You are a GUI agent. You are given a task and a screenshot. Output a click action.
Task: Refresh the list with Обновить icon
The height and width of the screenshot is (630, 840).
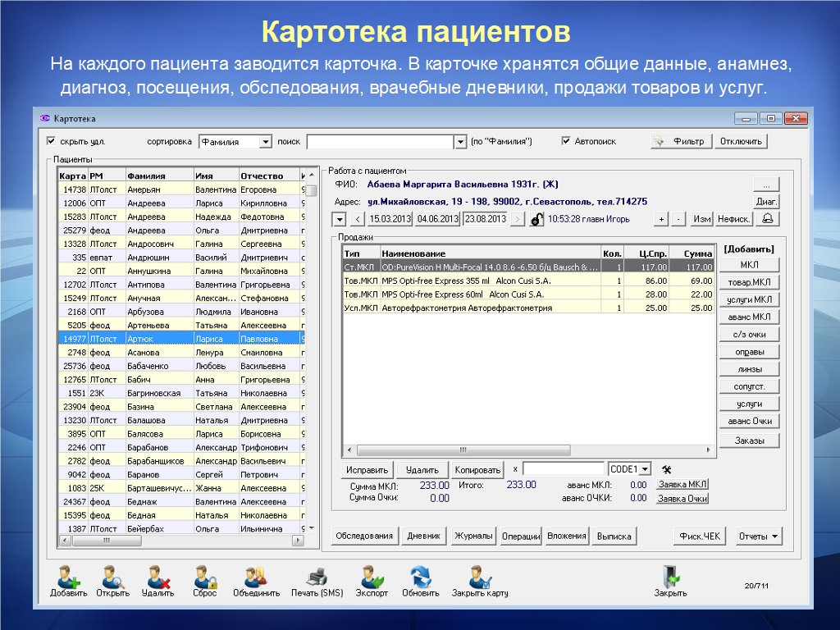click(420, 577)
